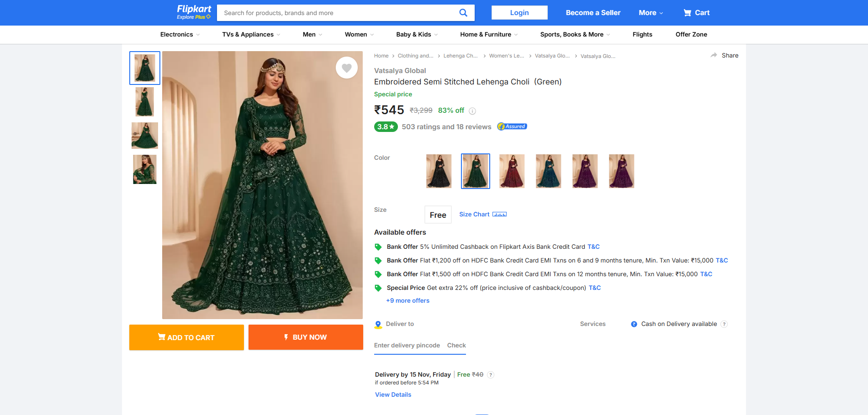Click the search magnifier icon
Image resolution: width=868 pixels, height=415 pixels.
pyautogui.click(x=463, y=13)
